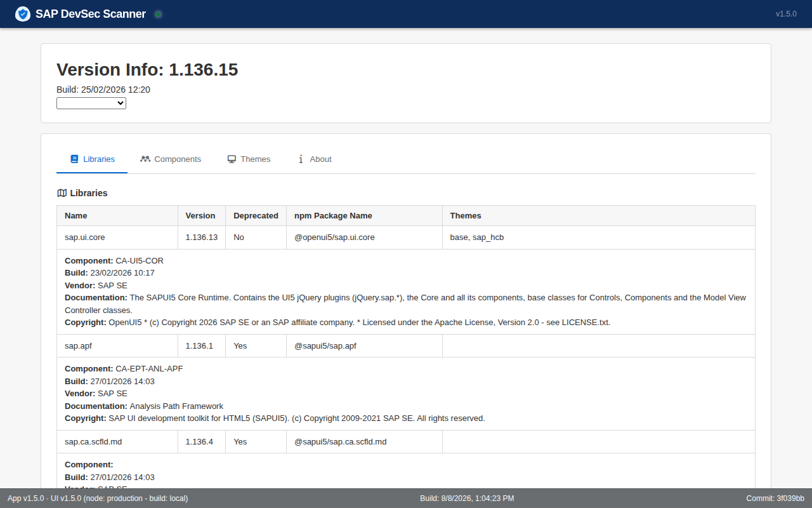Click the monitor icon on Themes tab
The height and width of the screenshot is (508, 812).
[232, 159]
